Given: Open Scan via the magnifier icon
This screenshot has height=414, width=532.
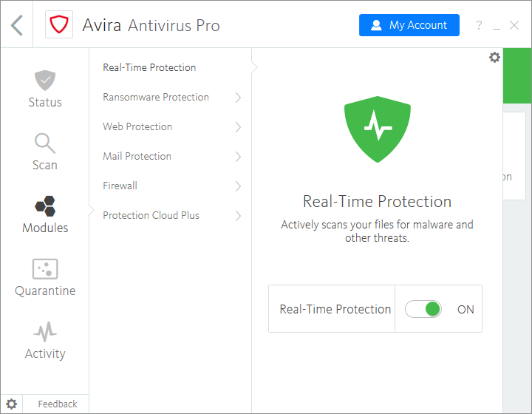Looking at the screenshot, I should tap(45, 143).
